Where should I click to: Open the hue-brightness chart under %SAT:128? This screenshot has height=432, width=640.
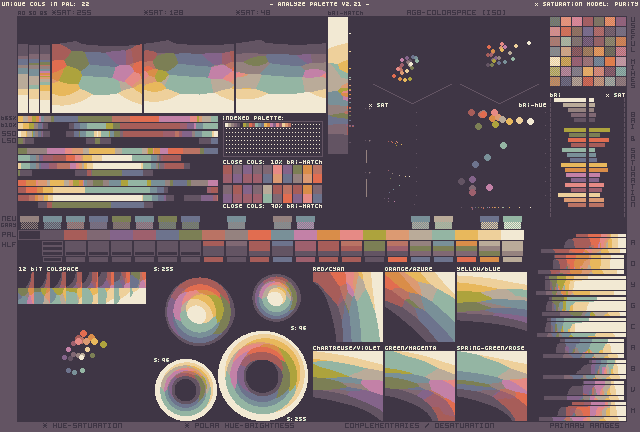point(189,77)
